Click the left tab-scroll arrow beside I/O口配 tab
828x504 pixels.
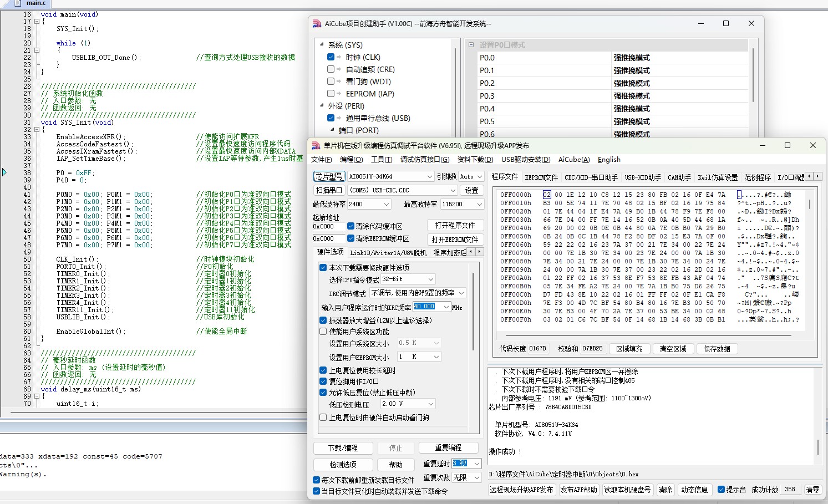coord(809,176)
